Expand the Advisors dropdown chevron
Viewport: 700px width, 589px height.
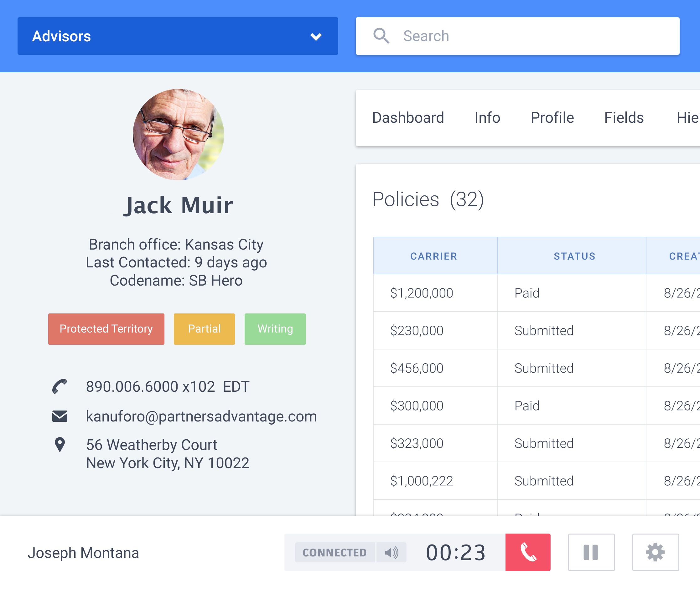tap(316, 36)
